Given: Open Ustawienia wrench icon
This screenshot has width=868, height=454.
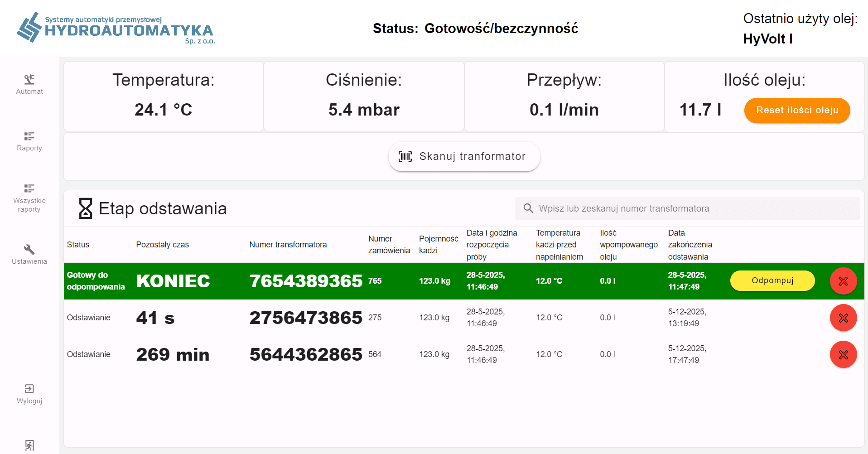Looking at the screenshot, I should coord(29,250).
